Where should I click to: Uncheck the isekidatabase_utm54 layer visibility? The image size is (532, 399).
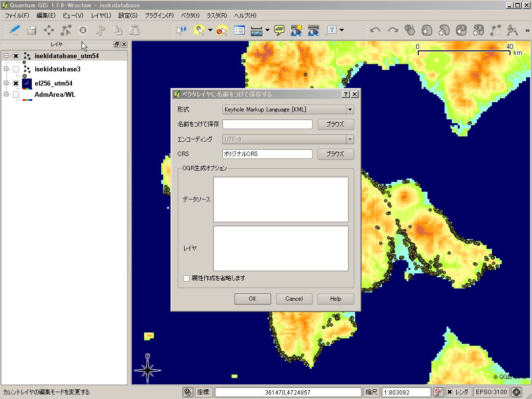point(16,56)
